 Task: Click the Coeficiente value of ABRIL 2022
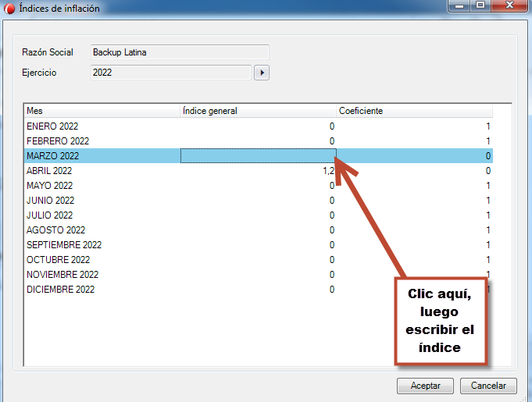pos(488,170)
